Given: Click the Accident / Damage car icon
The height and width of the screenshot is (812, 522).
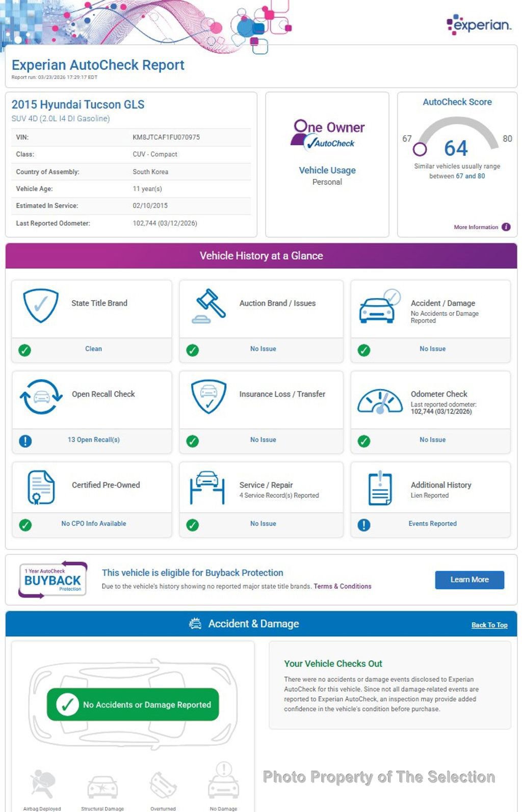Looking at the screenshot, I should click(380, 306).
